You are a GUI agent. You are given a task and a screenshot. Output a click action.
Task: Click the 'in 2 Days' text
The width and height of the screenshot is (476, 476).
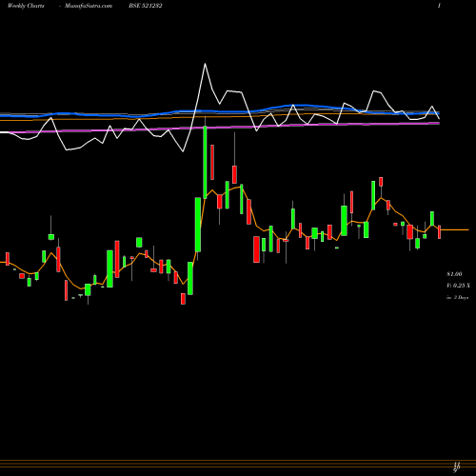tap(457, 298)
